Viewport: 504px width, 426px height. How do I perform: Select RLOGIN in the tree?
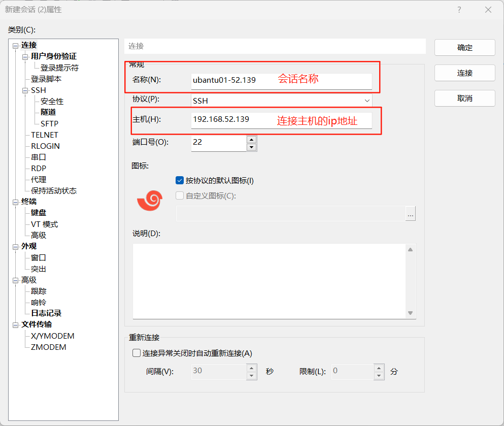45,146
